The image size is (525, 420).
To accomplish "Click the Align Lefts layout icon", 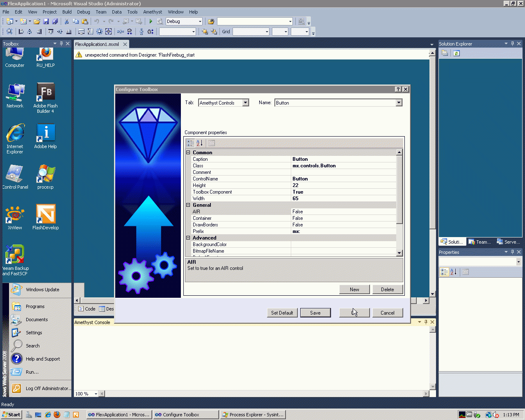I will tap(21, 32).
